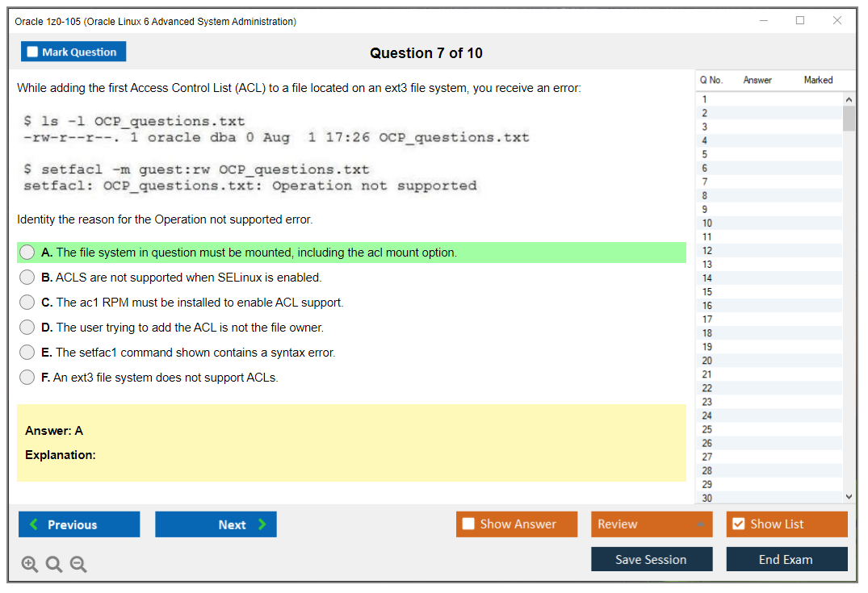Open the Review dropdown
Viewport: 868px width, 593px height.
click(x=652, y=524)
